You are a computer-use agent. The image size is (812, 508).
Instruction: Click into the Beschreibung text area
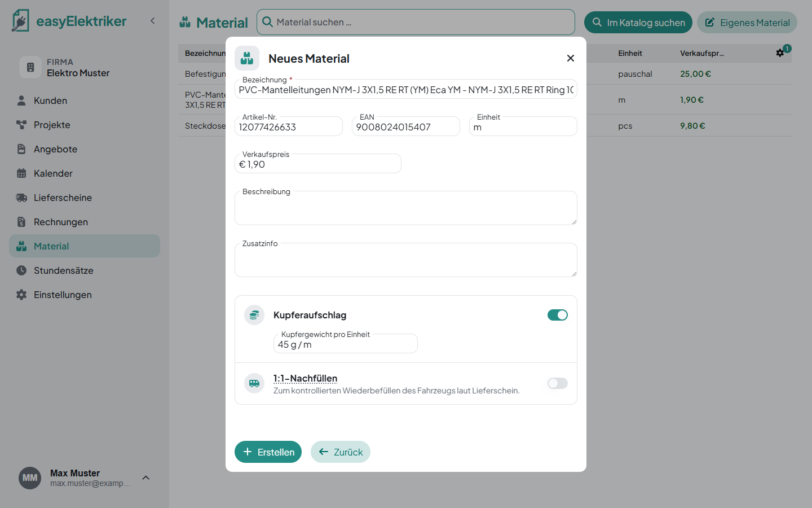click(406, 208)
